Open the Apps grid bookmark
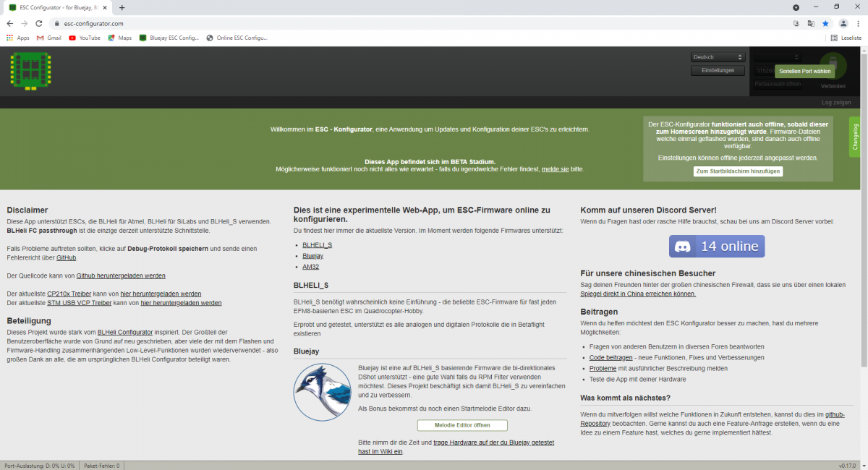This screenshot has width=868, height=470. click(x=17, y=38)
